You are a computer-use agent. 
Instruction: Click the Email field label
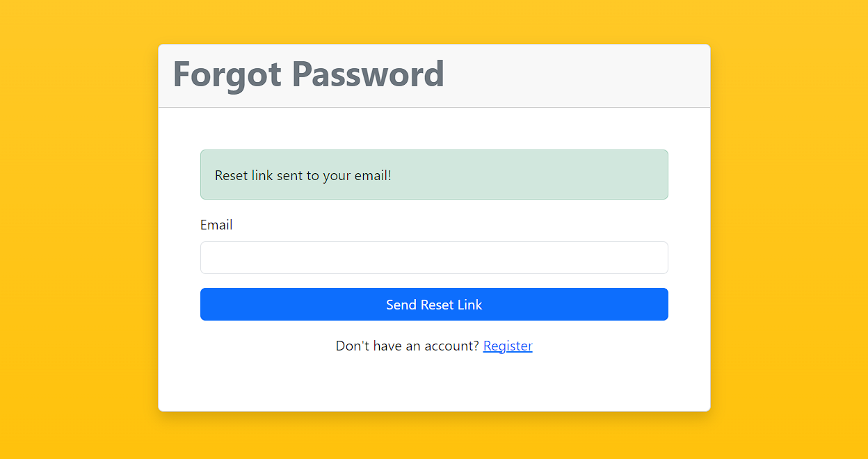pyautogui.click(x=216, y=225)
